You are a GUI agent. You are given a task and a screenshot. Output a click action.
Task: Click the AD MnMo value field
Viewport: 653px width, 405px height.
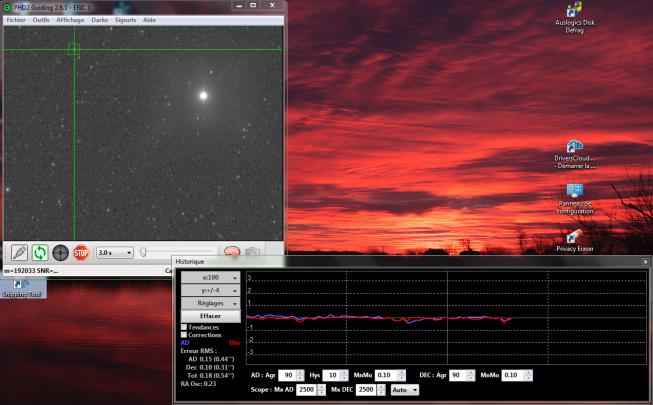click(386, 375)
